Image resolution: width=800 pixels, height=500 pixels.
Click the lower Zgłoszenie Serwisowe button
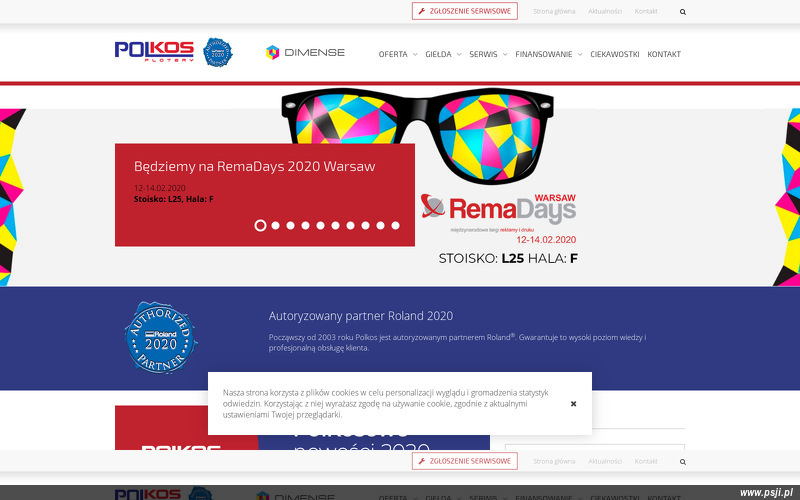point(465,461)
